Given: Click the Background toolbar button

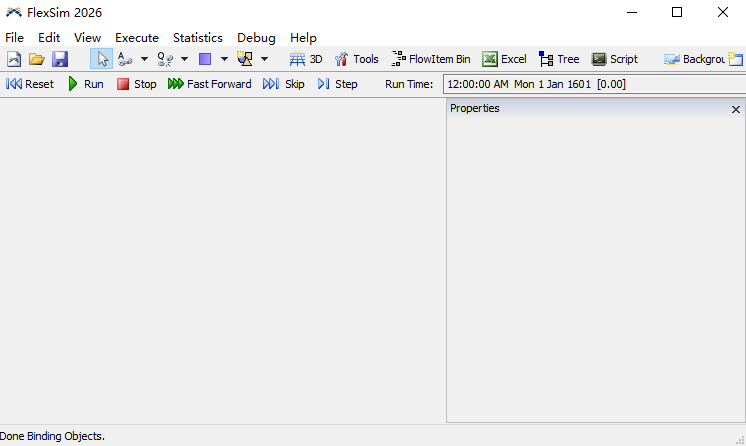Looking at the screenshot, I should click(694, 59).
